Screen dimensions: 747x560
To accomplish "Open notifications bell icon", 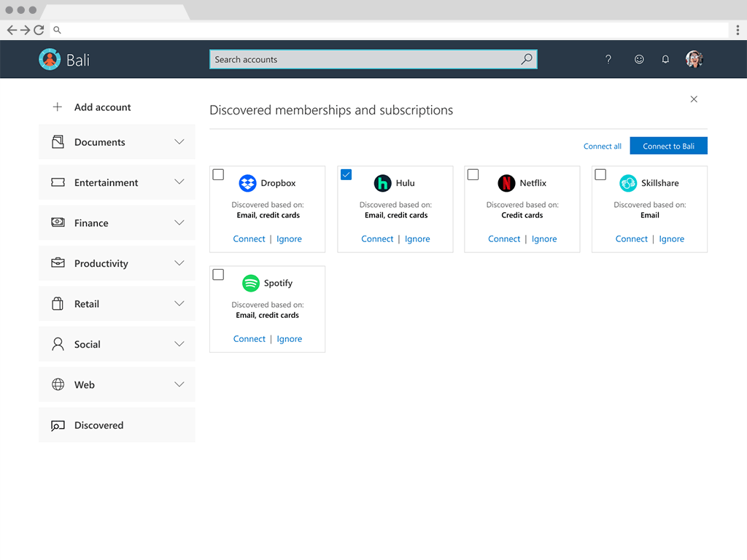I will (x=665, y=59).
